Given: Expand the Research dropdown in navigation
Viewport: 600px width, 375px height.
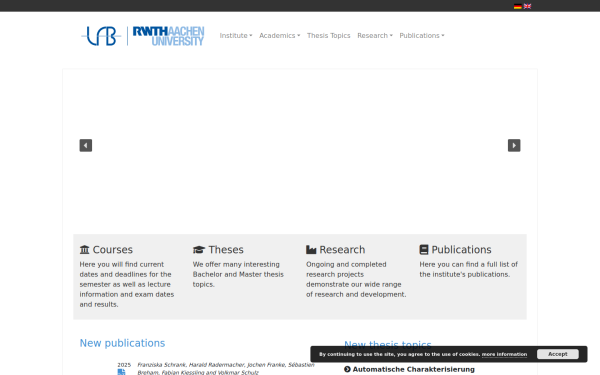Looking at the screenshot, I should 375,36.
